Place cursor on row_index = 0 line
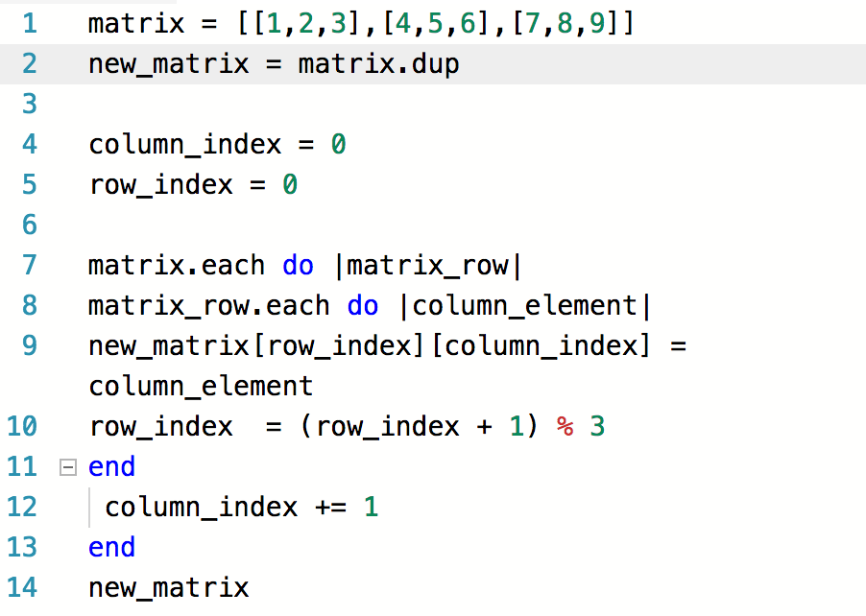 (194, 185)
